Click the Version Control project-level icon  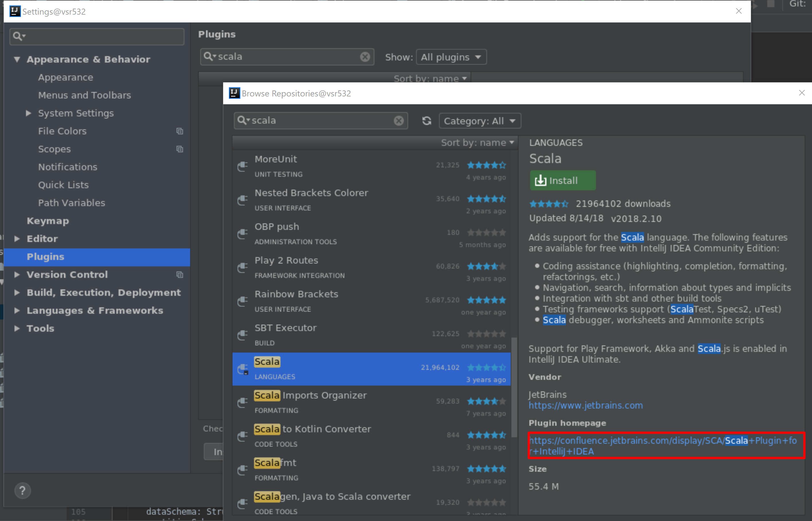180,275
